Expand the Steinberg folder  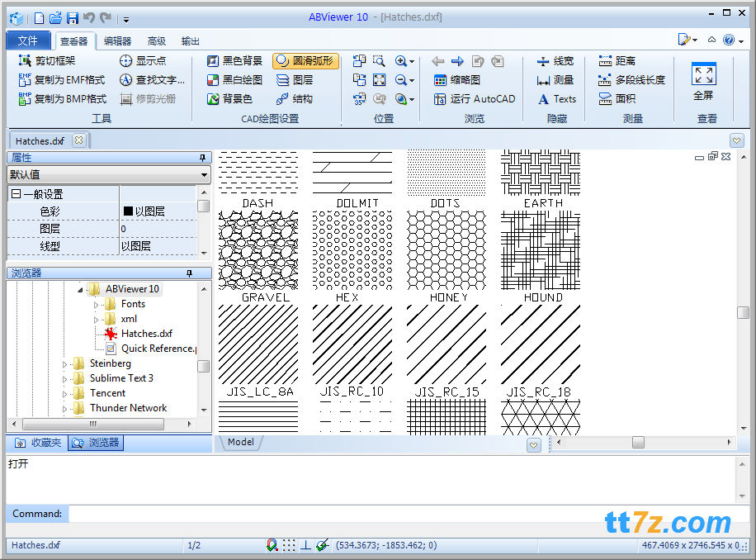point(64,364)
